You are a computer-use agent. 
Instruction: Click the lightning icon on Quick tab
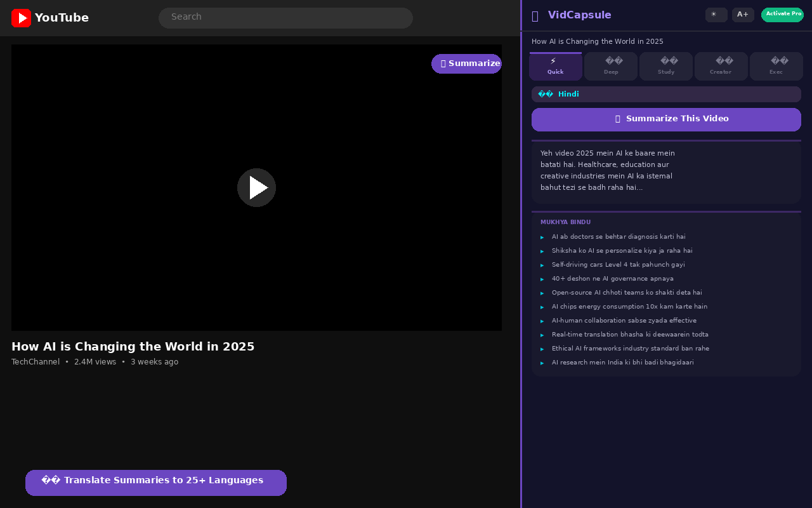(x=553, y=61)
